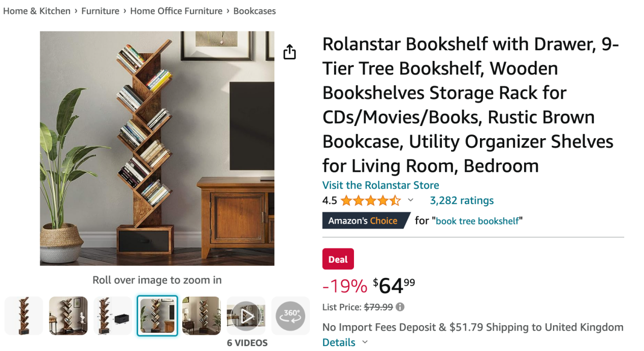Select the first bookshelf-only thumbnail

point(24,315)
